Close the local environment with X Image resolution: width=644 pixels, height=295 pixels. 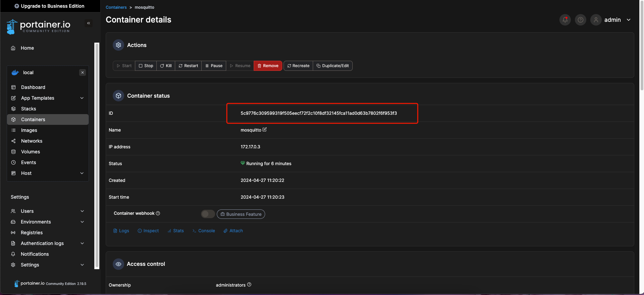pyautogui.click(x=83, y=72)
